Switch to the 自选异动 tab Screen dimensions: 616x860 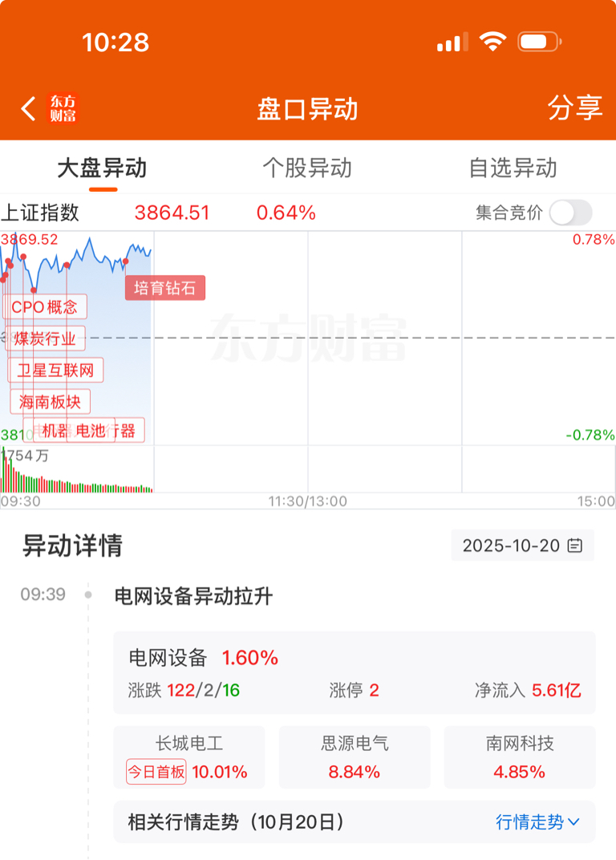pyautogui.click(x=513, y=168)
